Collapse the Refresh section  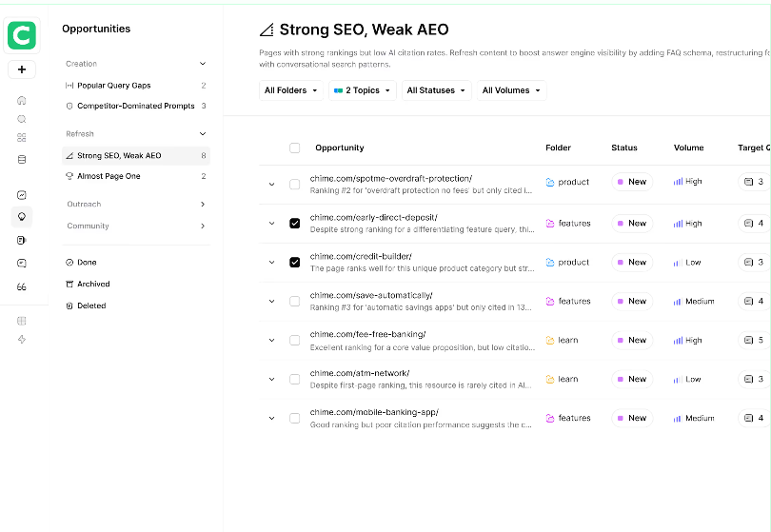(x=203, y=134)
